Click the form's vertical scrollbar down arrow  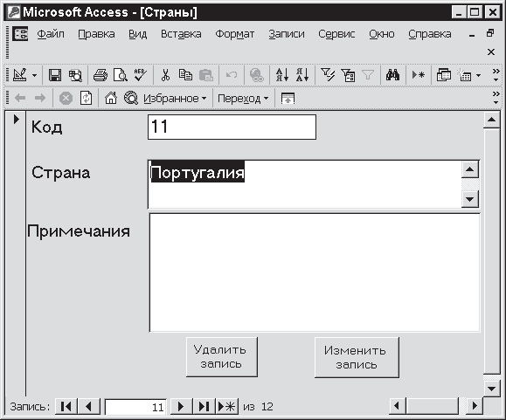click(491, 389)
